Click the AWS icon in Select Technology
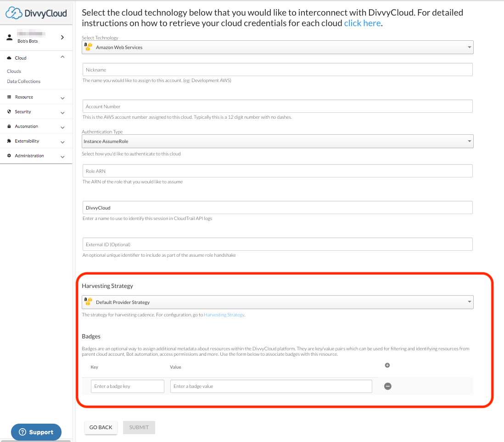Viewport: 504px width, 442px height. (x=88, y=47)
